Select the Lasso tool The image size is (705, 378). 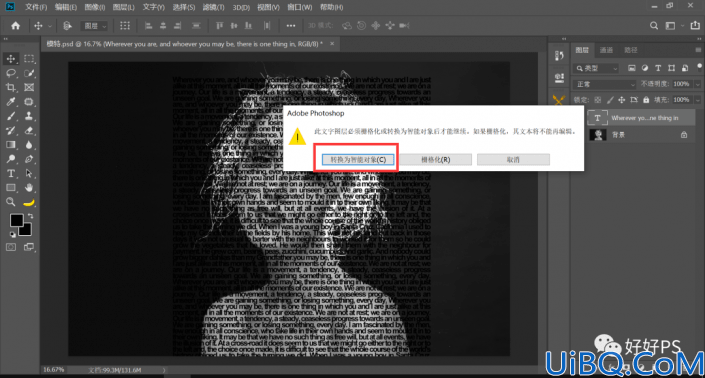(11, 73)
